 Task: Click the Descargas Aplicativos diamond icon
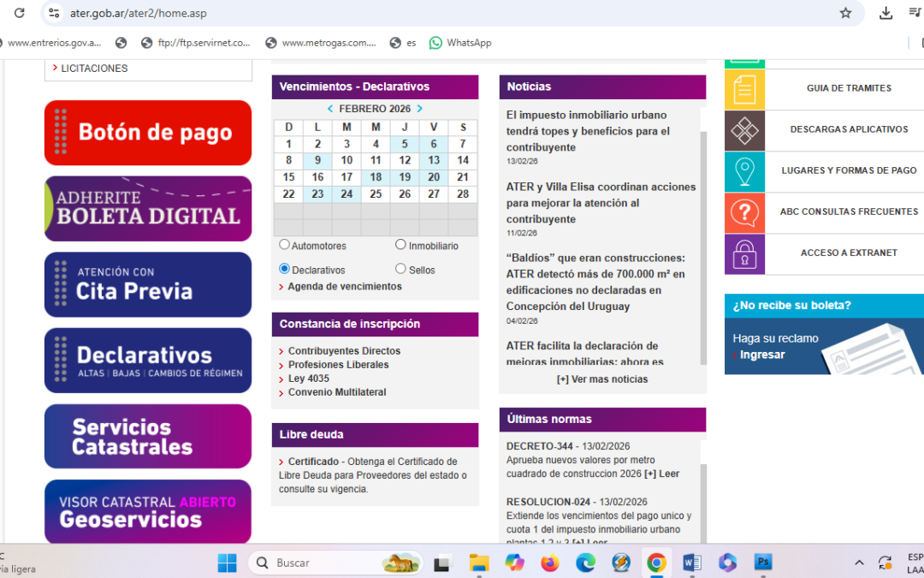[x=744, y=130]
